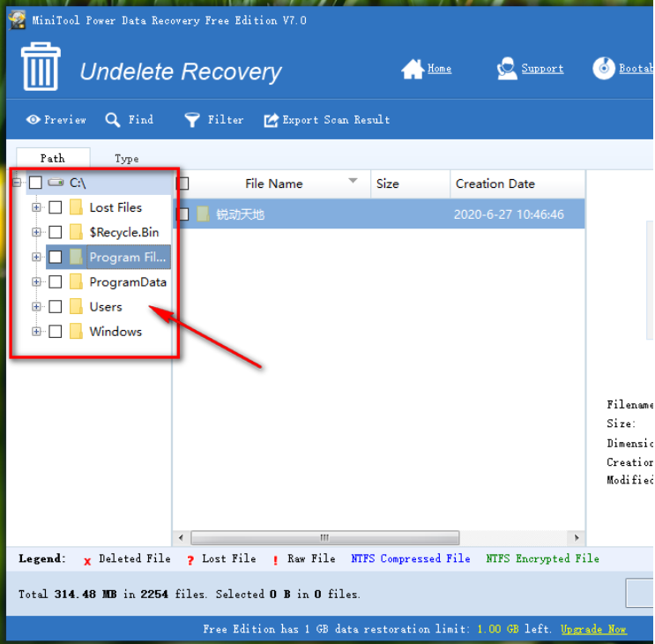
Task: Click the Filter toolbar label
Action: coord(226,120)
